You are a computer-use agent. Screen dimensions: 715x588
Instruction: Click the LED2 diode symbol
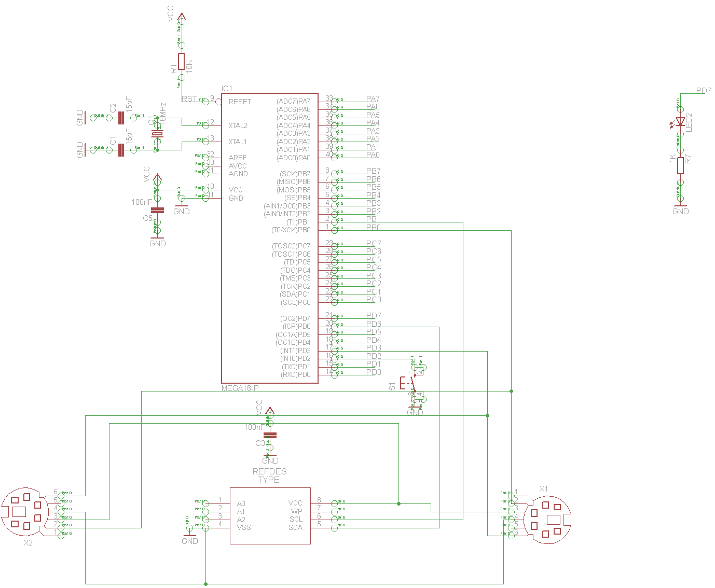point(680,123)
